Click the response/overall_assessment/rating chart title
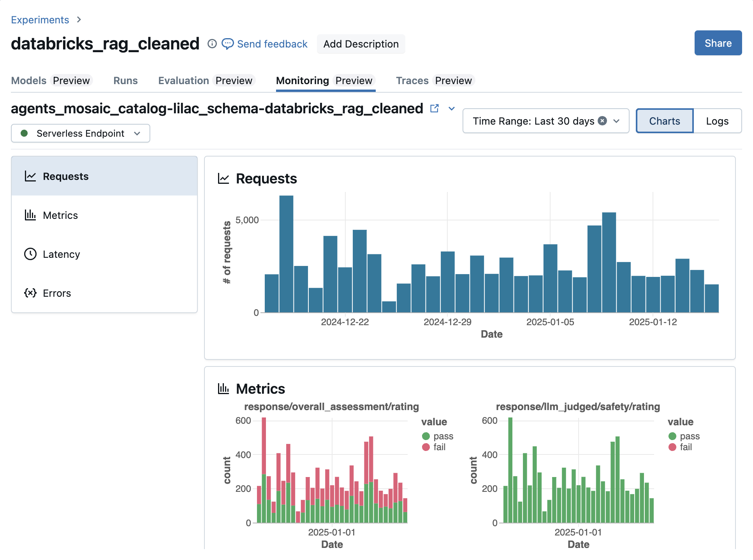The width and height of the screenshot is (753, 560). tap(331, 407)
